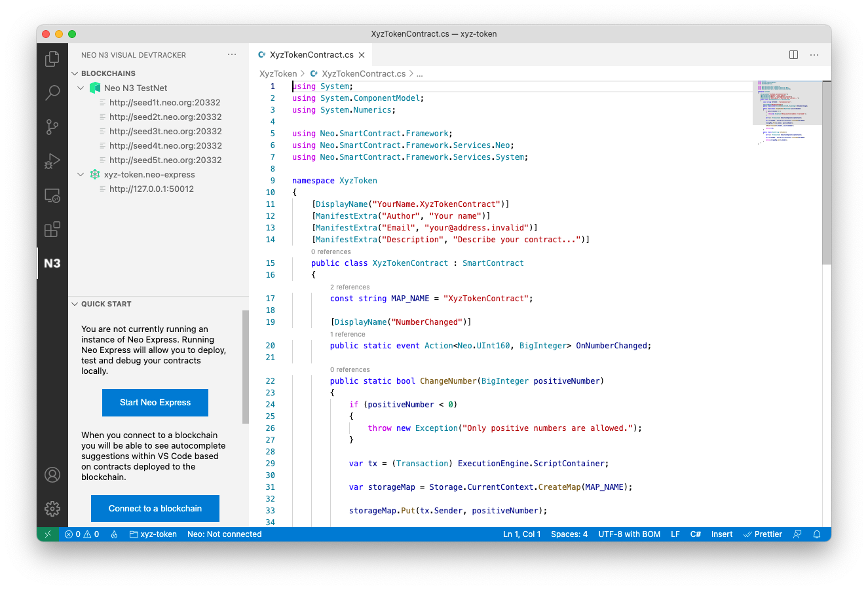
Task: Open the Remote Explorer view
Action: (52, 195)
